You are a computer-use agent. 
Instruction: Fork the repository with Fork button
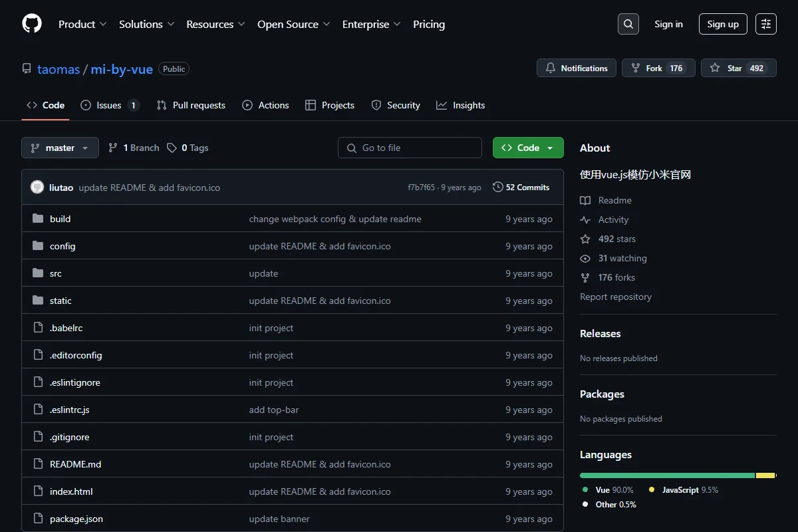pyautogui.click(x=658, y=68)
